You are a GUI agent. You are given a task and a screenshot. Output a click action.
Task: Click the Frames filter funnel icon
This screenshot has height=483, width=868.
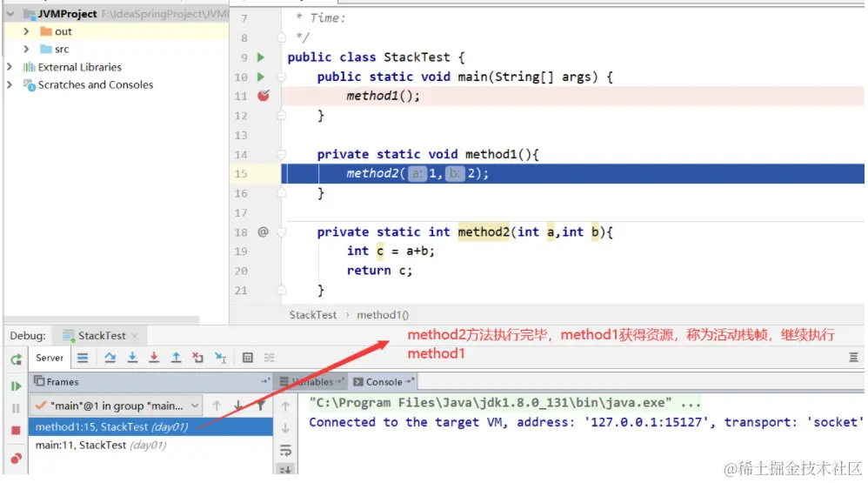pos(261,406)
